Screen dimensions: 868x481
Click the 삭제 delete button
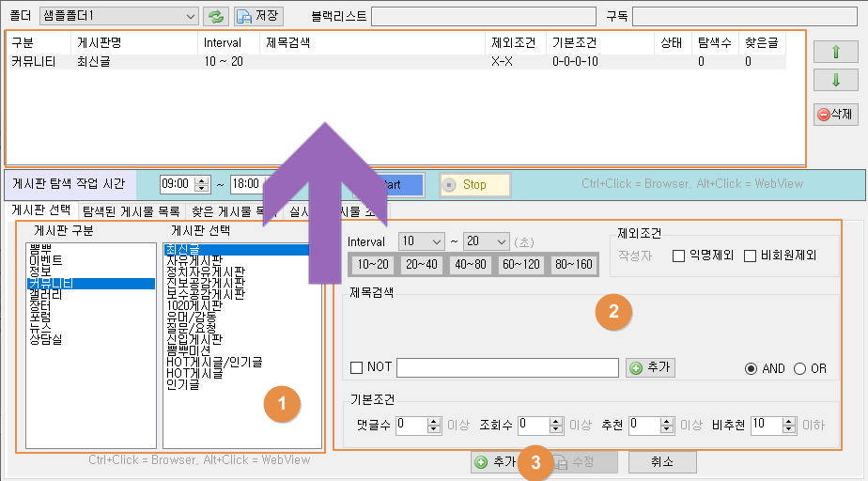click(836, 115)
